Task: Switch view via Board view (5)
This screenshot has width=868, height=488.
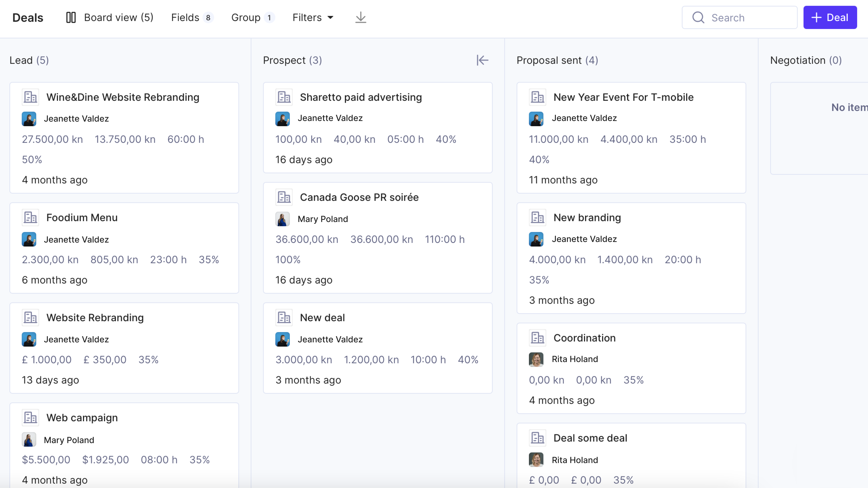Action: point(119,18)
